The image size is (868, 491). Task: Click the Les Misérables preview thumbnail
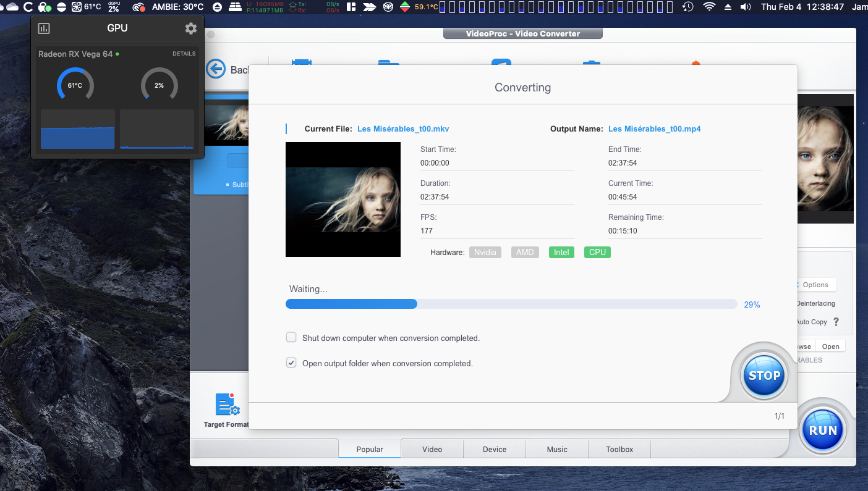pos(343,199)
